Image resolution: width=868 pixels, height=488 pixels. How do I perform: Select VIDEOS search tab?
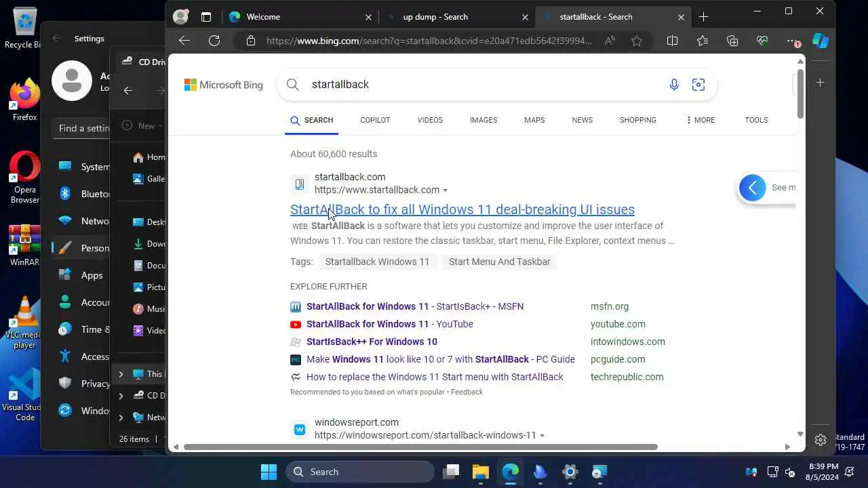pos(430,120)
